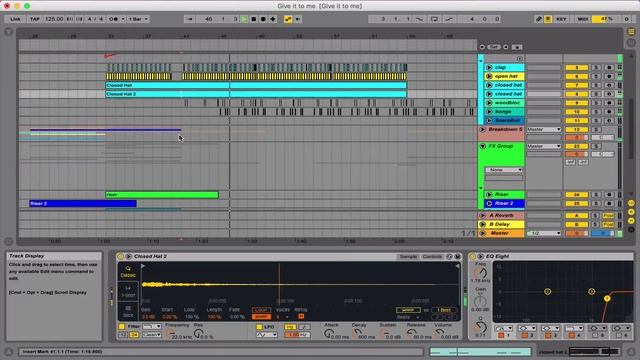Image resolution: width=640 pixels, height=360 pixels.
Task: Start playback with the green Play button
Action: coord(244,19)
